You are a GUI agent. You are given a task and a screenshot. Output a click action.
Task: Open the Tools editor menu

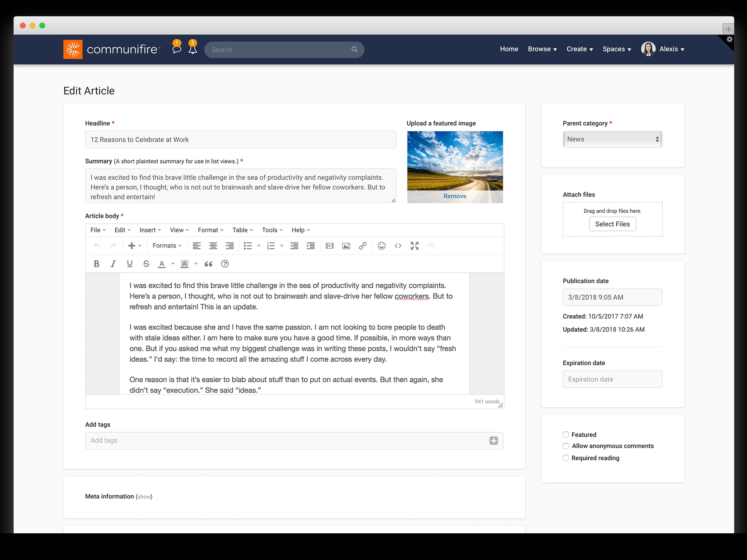[272, 230]
